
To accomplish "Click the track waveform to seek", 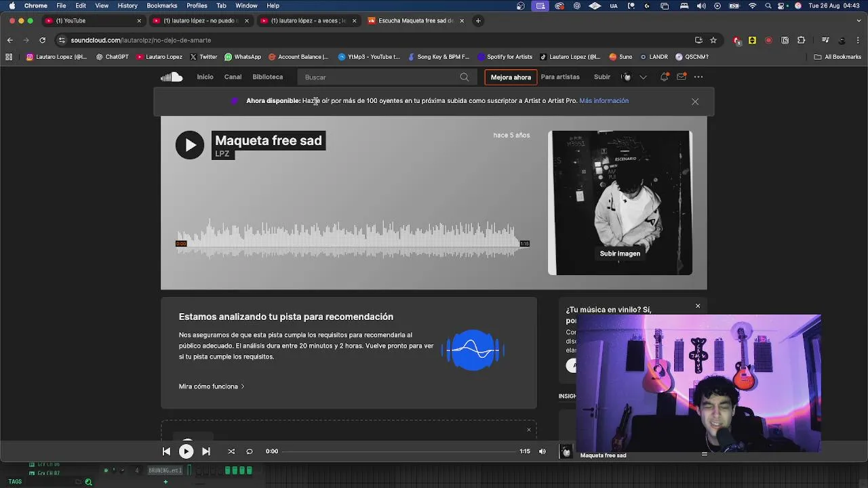I will coord(352,239).
